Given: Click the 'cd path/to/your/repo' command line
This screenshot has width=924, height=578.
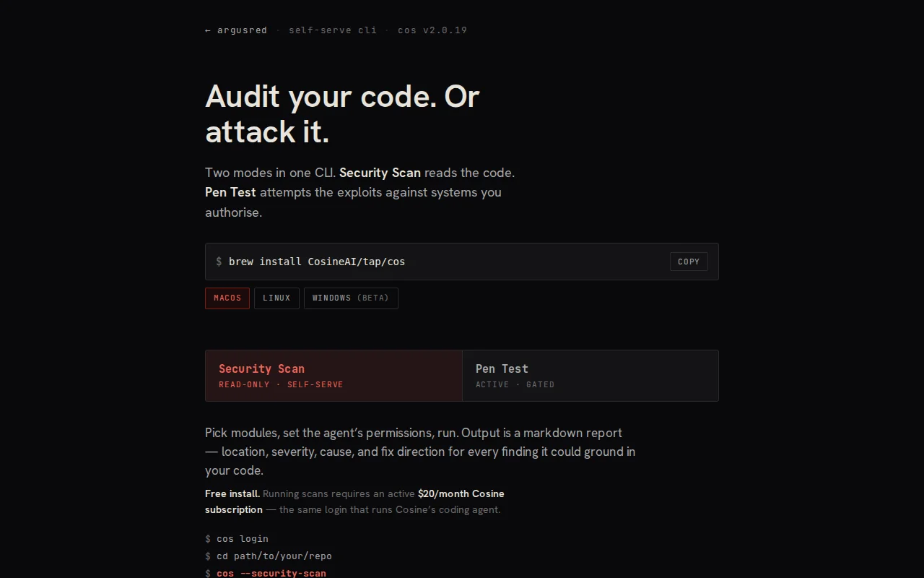Looking at the screenshot, I should [x=274, y=556].
